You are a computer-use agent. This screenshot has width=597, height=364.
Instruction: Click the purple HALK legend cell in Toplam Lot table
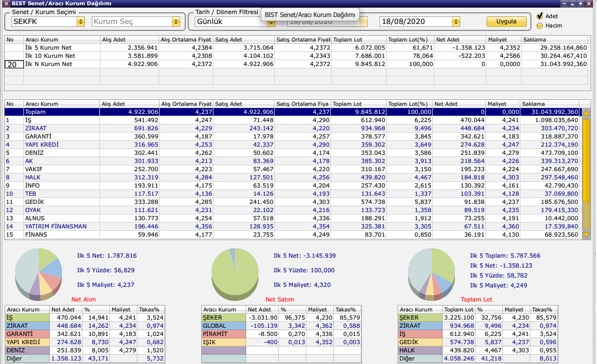pos(420,351)
